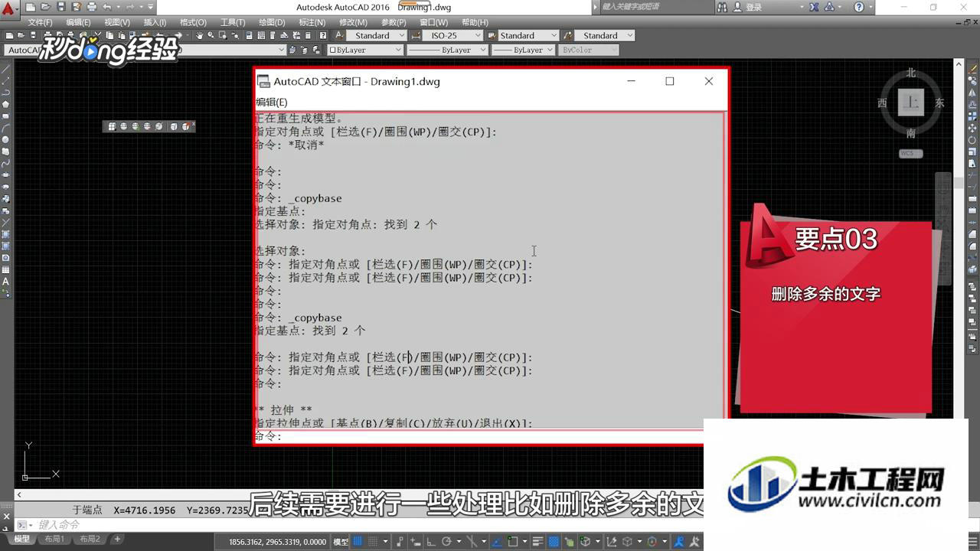Click the Save icon in quick access toolbar
Image resolution: width=980 pixels, height=551 pixels.
tap(62, 7)
